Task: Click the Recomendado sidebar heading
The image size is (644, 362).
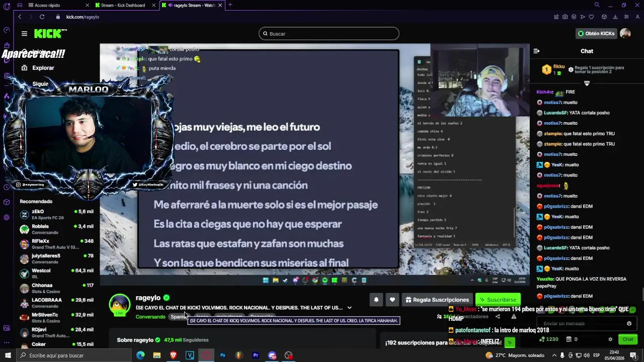Action: [36, 202]
